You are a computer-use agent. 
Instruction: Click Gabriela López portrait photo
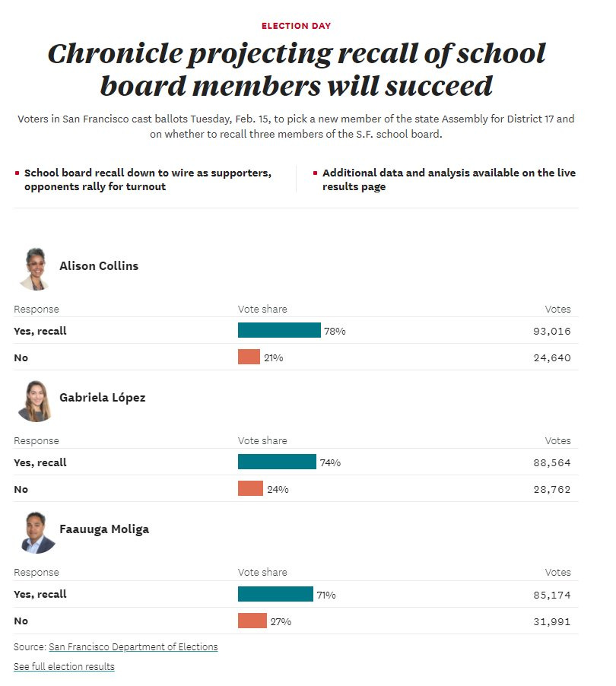click(35, 401)
